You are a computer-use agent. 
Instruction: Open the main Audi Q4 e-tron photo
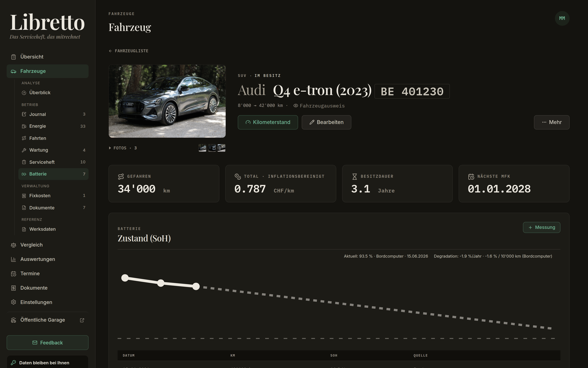pyautogui.click(x=167, y=101)
